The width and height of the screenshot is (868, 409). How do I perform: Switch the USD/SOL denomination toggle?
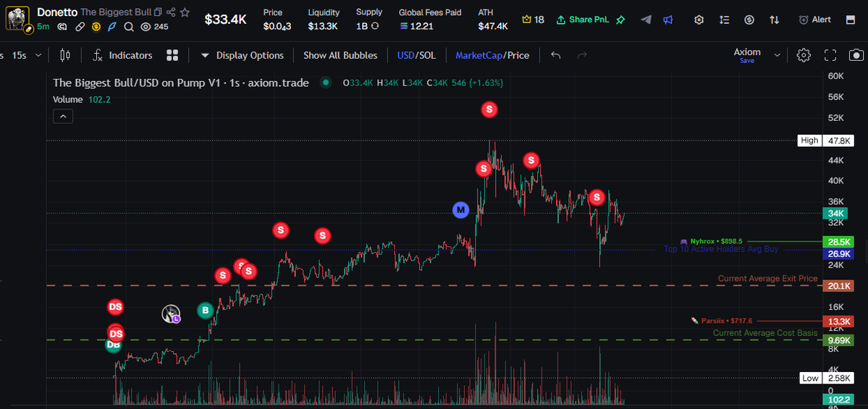[416, 55]
